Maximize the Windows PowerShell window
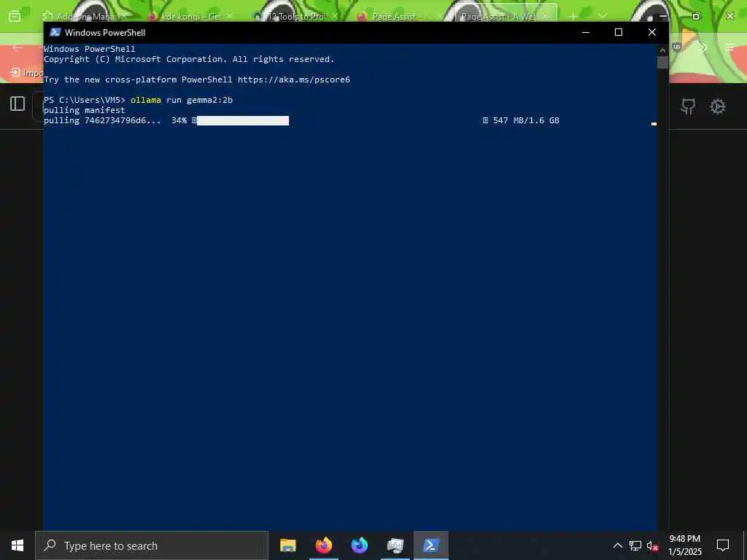The width and height of the screenshot is (747, 560). coord(619,32)
